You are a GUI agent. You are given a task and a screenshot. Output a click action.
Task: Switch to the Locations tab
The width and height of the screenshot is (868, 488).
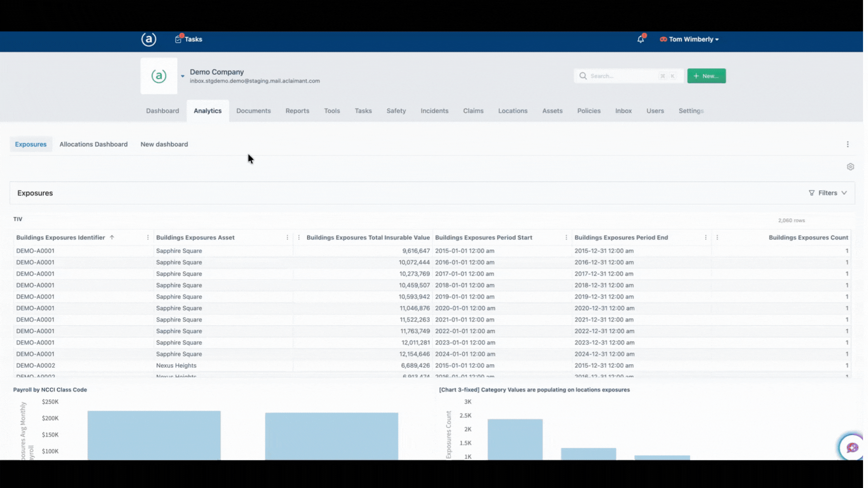pos(513,111)
